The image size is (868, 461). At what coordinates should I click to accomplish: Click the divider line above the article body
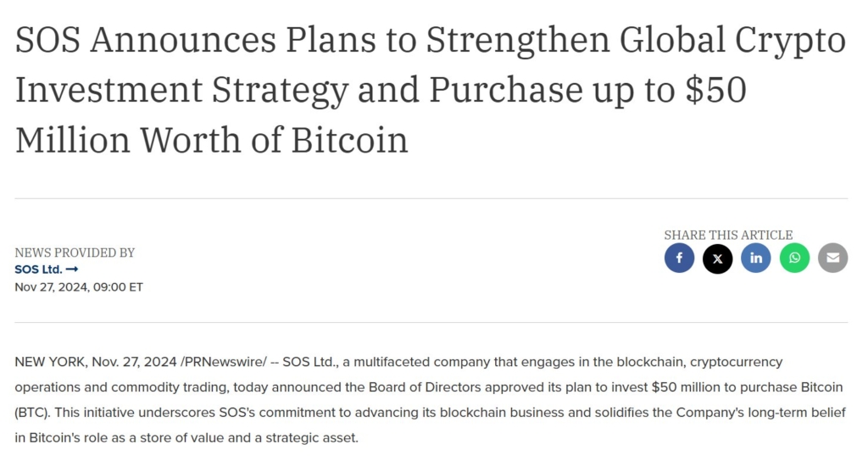click(431, 322)
